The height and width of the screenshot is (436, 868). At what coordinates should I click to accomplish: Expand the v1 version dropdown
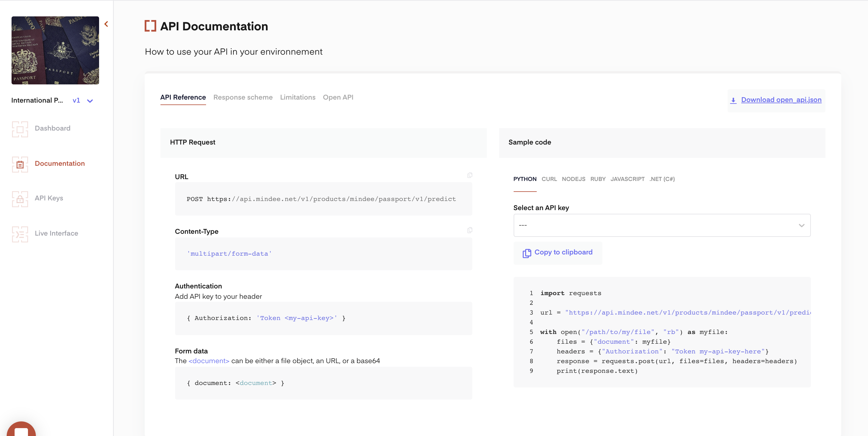tap(90, 101)
